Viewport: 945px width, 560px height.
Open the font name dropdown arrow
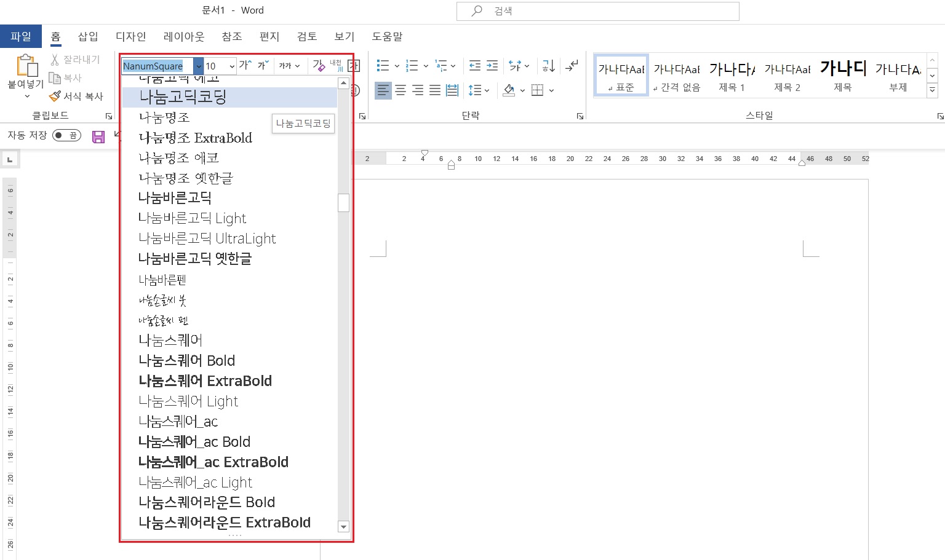click(x=199, y=66)
